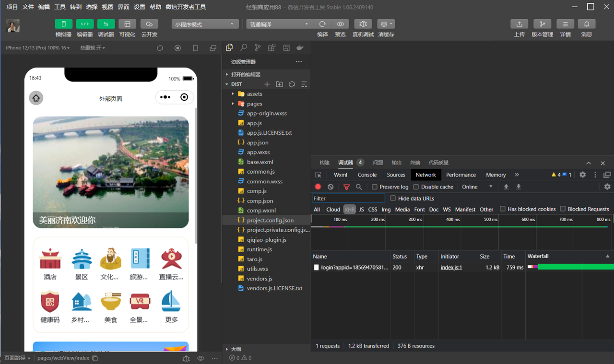This screenshot has height=364, width=614.
Task: Click the red network record button
Action: 318,187
